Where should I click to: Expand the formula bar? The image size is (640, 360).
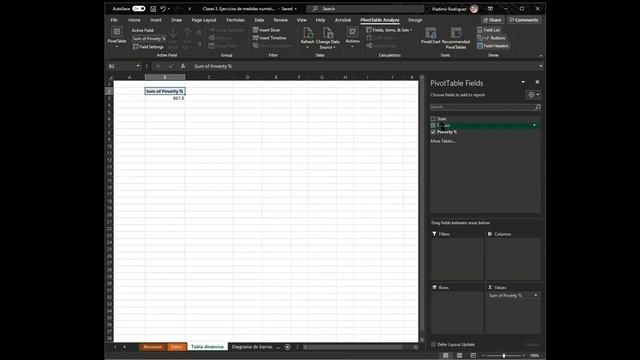[x=540, y=66]
